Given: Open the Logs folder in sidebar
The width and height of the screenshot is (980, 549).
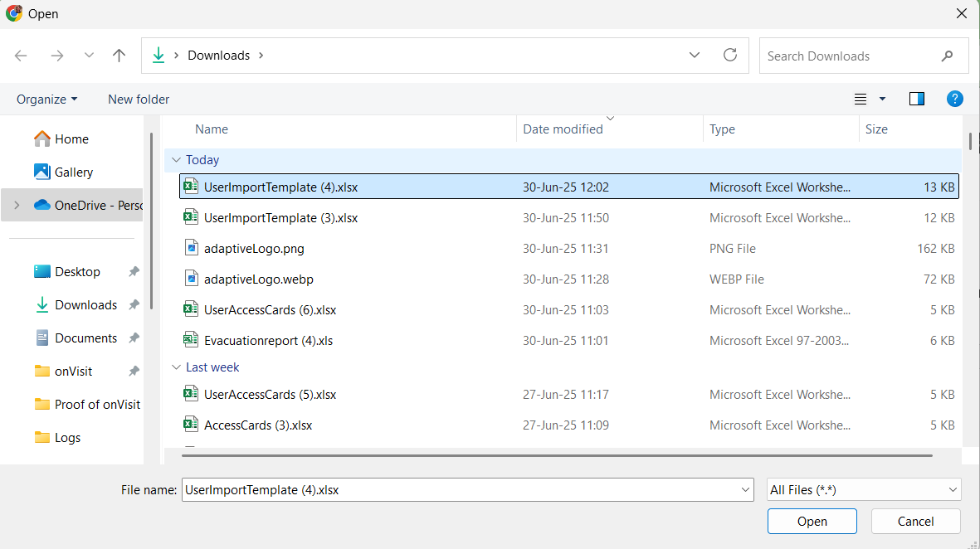Looking at the screenshot, I should coord(57,437).
